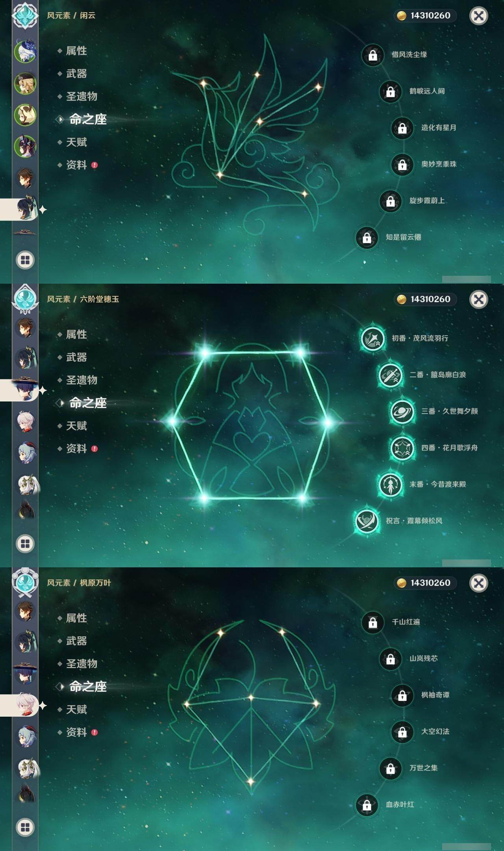Switch to 圣遗物 on the 六阶堂穗玉 screen
Image resolution: width=504 pixels, height=851 pixels.
coord(82,380)
